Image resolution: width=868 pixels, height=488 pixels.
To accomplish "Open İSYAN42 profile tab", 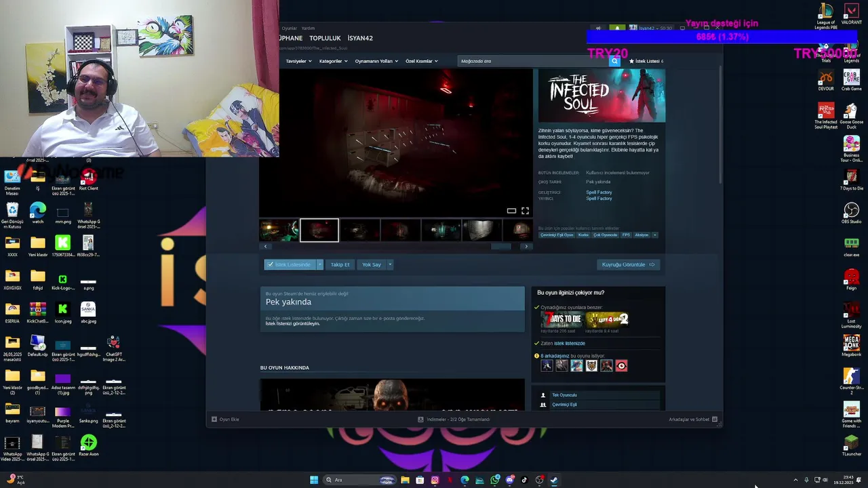I will click(360, 38).
